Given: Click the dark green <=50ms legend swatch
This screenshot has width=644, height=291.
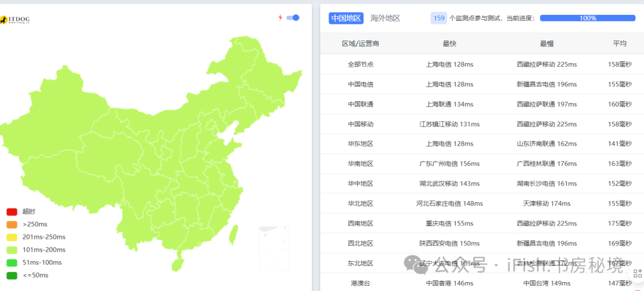Looking at the screenshot, I should [x=12, y=275].
